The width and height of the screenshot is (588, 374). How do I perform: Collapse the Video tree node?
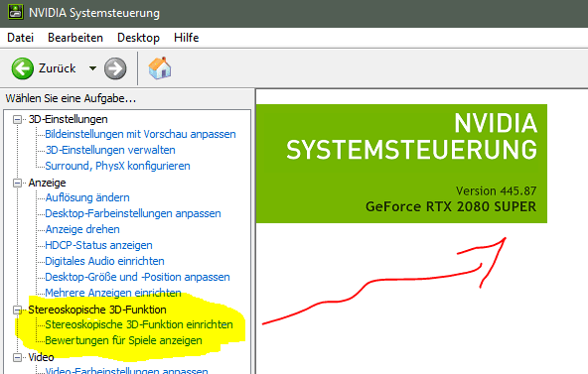[17, 357]
